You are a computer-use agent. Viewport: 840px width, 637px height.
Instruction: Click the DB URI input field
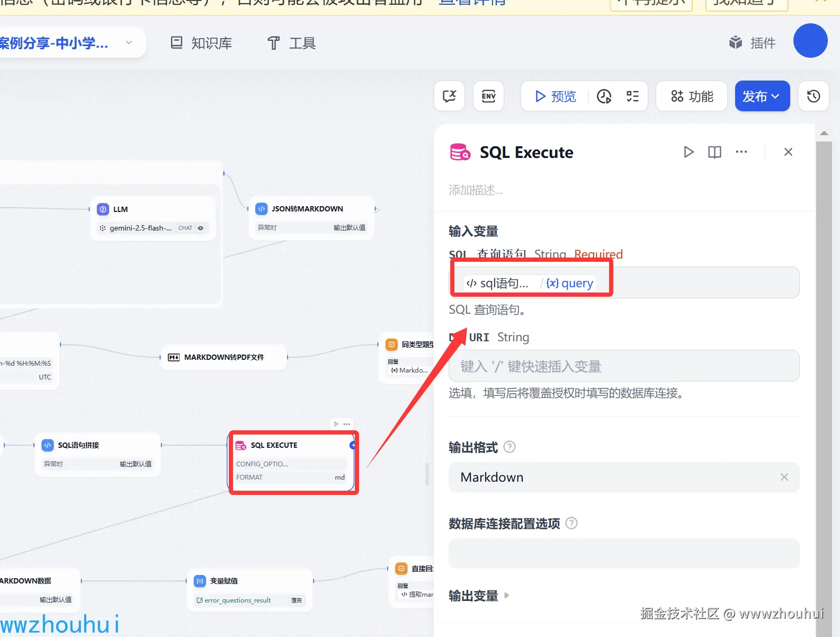tap(624, 366)
